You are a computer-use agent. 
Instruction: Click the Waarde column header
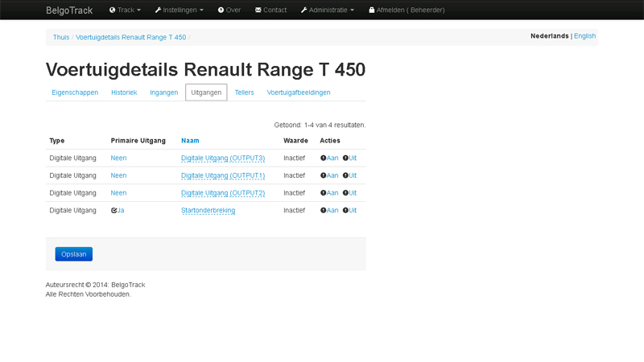(295, 140)
